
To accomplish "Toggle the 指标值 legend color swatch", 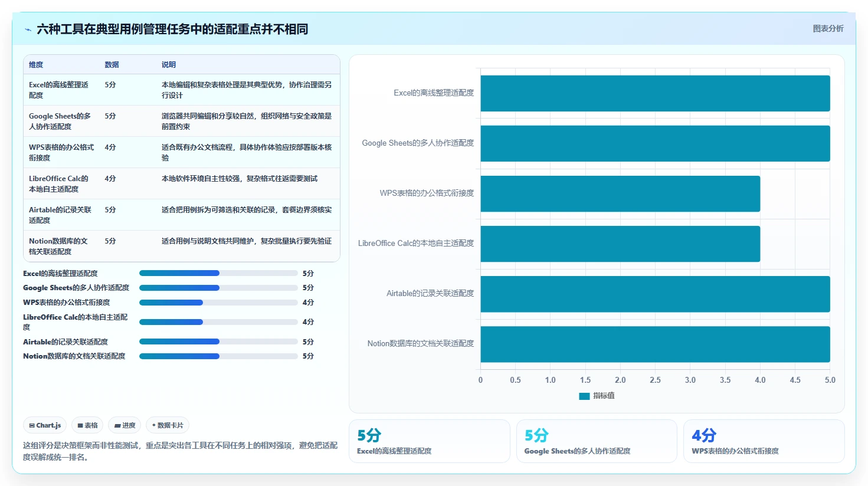I will coord(584,396).
